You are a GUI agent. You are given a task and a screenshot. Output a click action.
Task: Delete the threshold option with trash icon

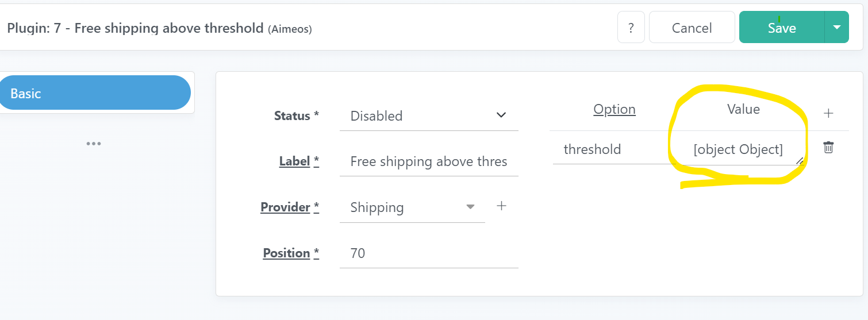(x=828, y=148)
